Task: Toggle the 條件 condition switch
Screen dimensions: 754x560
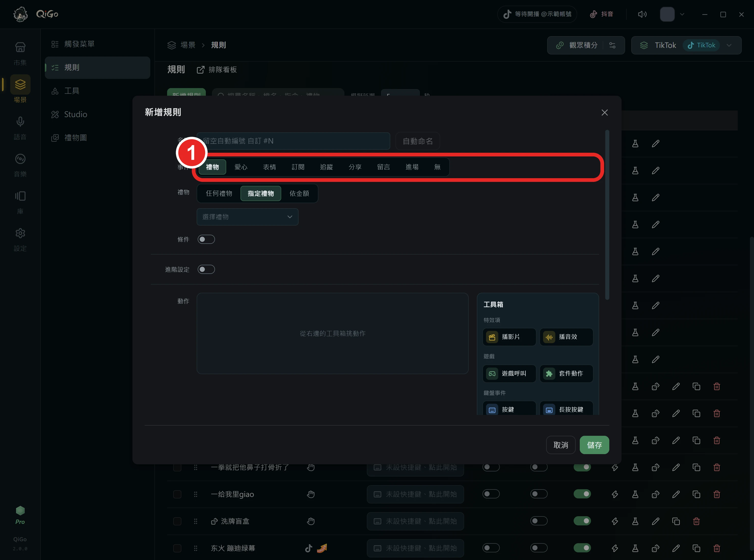Action: pyautogui.click(x=206, y=239)
